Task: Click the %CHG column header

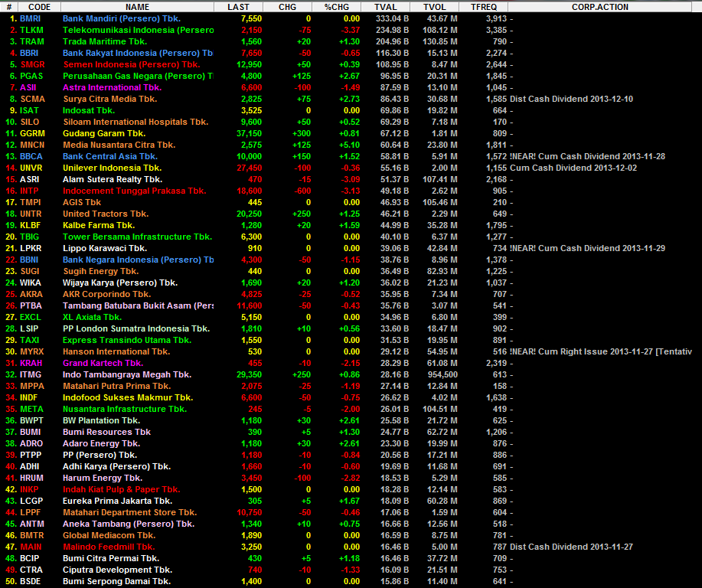Action: click(336, 7)
